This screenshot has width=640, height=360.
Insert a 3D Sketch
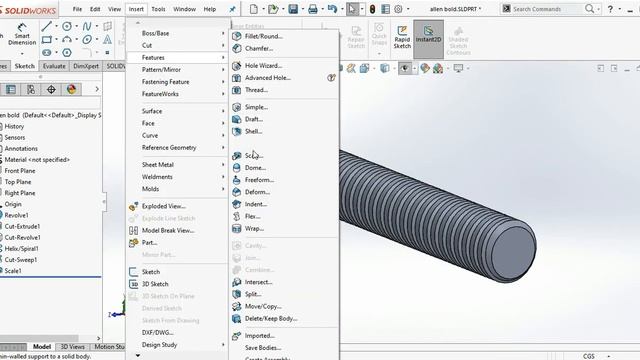[155, 284]
